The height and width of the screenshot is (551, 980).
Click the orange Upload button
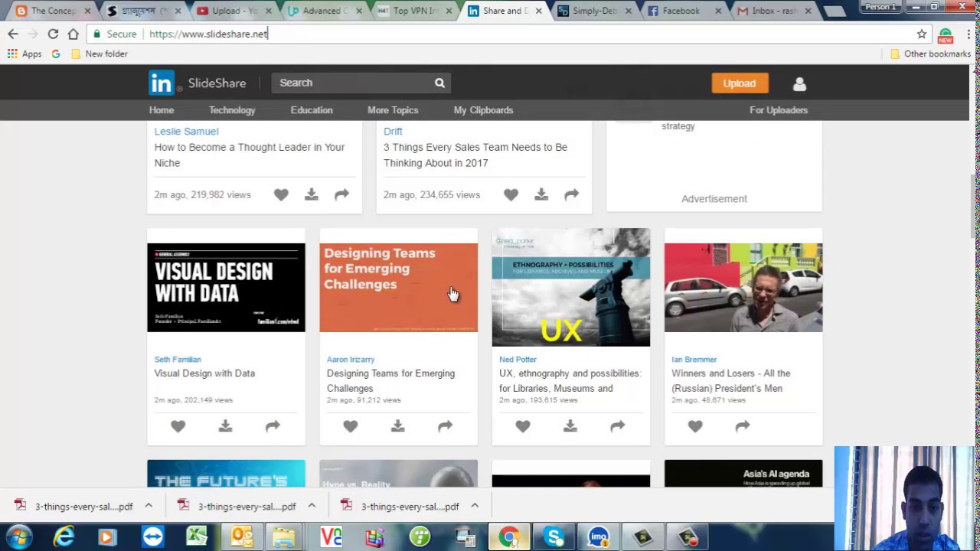[740, 83]
